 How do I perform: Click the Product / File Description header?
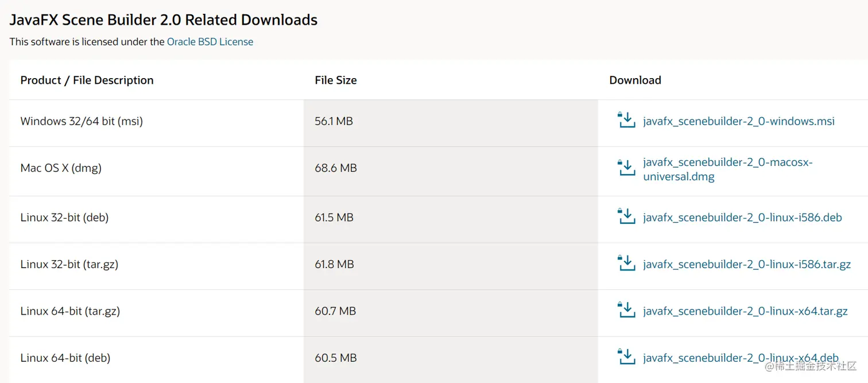coord(87,80)
